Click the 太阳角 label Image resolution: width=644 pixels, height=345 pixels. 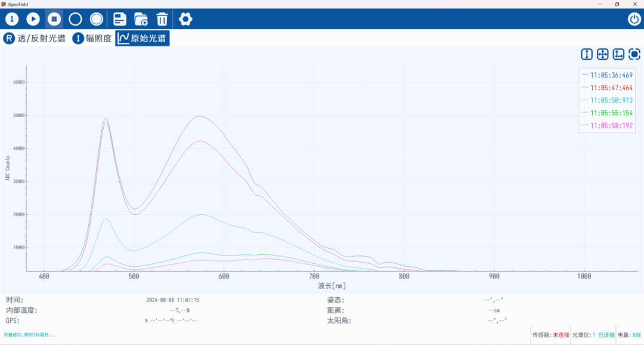(x=339, y=321)
